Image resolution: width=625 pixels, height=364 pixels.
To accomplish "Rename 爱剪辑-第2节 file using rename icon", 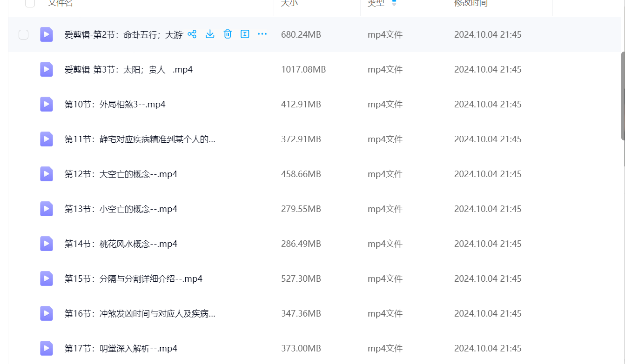I will coord(245,34).
